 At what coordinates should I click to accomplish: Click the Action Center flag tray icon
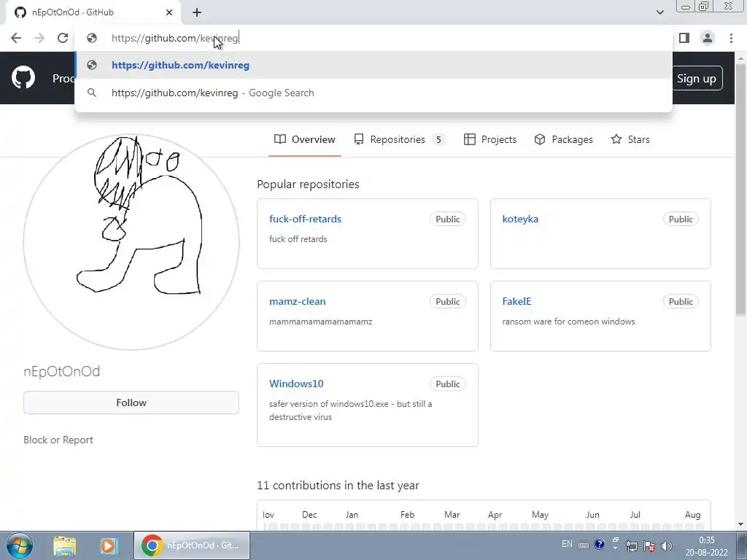[x=649, y=546]
